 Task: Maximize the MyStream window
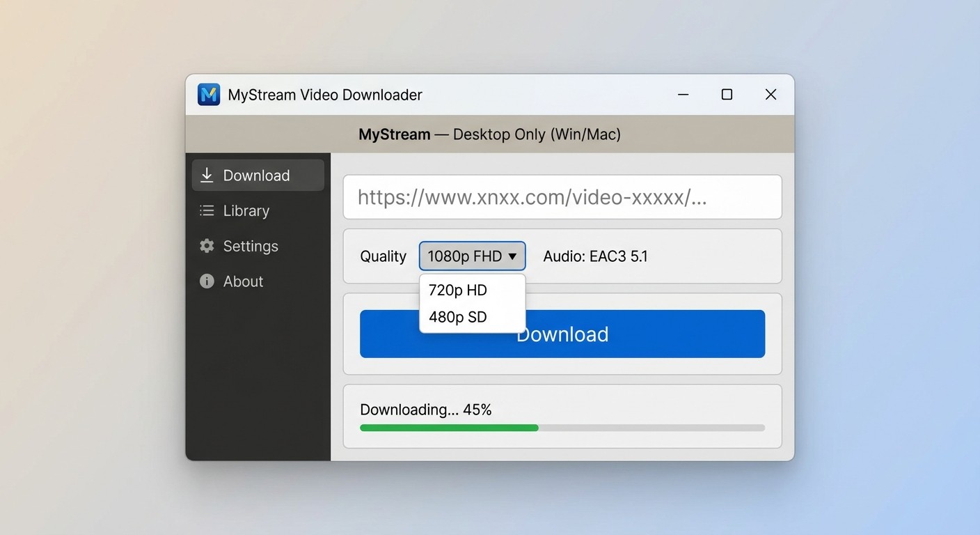pos(727,95)
